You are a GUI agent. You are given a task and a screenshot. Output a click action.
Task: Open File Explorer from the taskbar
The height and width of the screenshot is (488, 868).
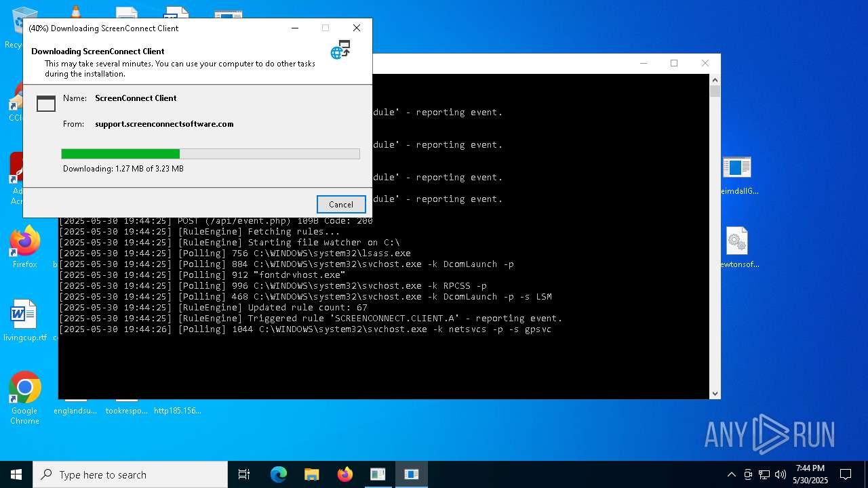pyautogui.click(x=312, y=474)
